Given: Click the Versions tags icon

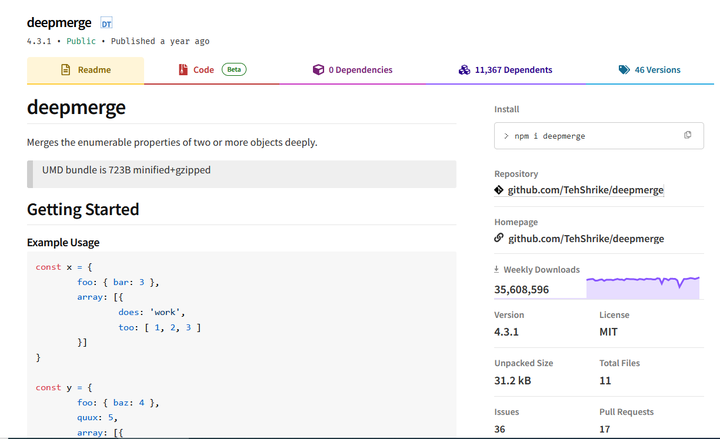Looking at the screenshot, I should [x=624, y=70].
